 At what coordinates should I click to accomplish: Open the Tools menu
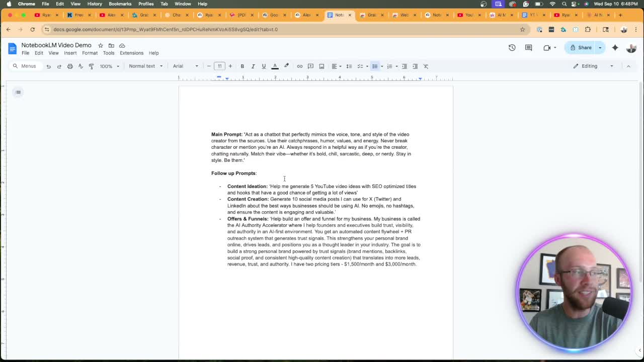point(109,53)
